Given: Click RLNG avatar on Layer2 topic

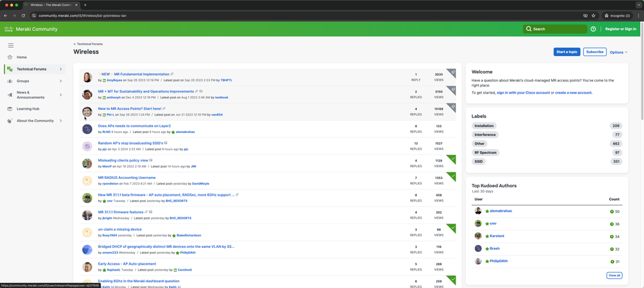Looking at the screenshot, I should point(87,129).
